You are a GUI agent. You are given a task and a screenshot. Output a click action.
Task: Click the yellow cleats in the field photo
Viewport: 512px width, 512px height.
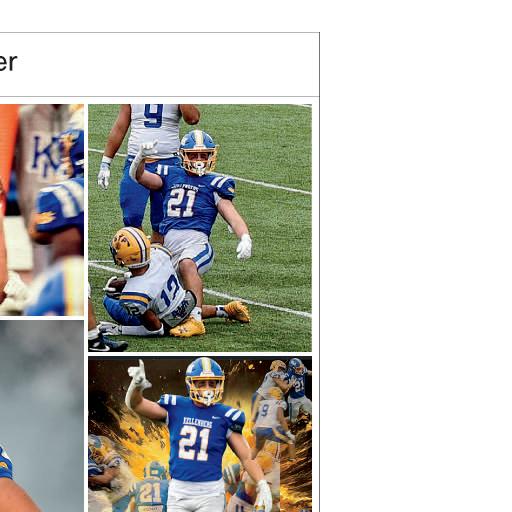coord(210,318)
